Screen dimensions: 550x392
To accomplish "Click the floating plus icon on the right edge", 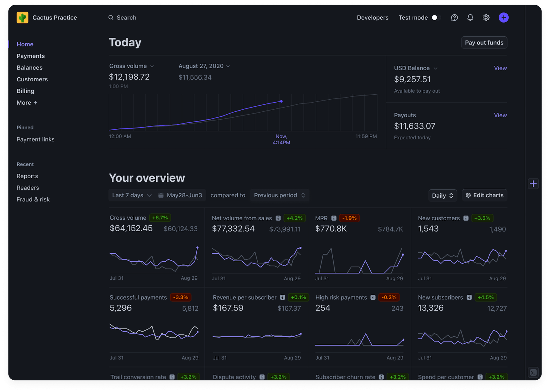I will (x=533, y=183).
